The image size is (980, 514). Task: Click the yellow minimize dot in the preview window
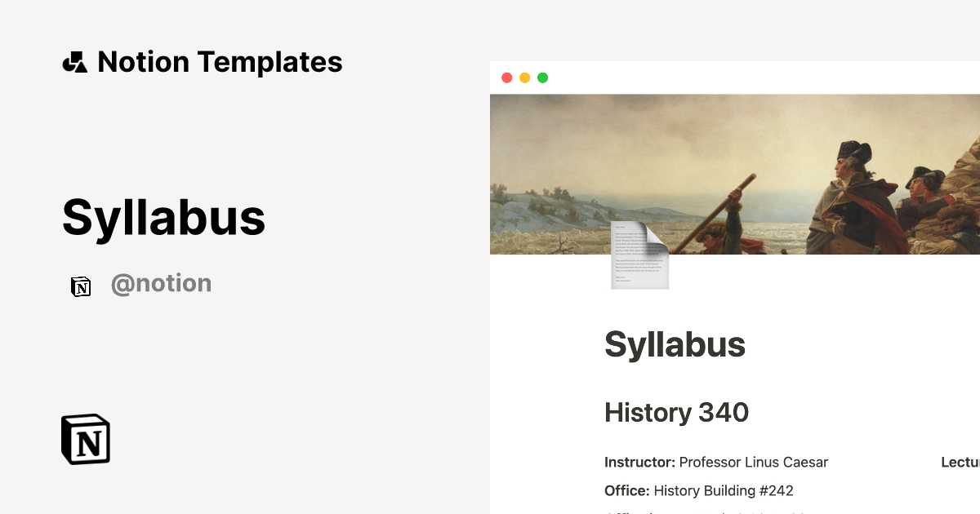524,78
